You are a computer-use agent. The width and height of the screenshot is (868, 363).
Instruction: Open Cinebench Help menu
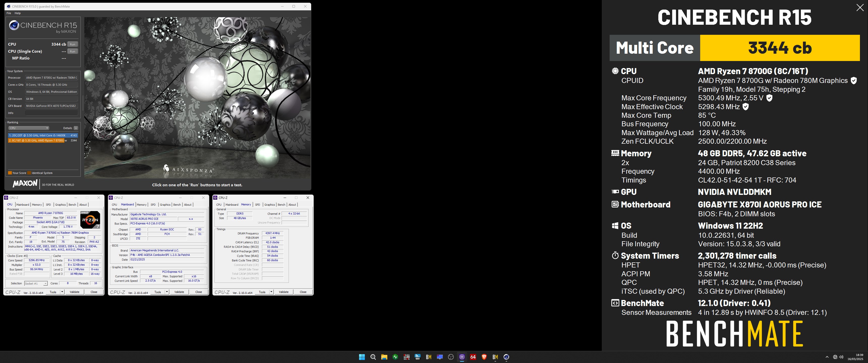pos(17,13)
